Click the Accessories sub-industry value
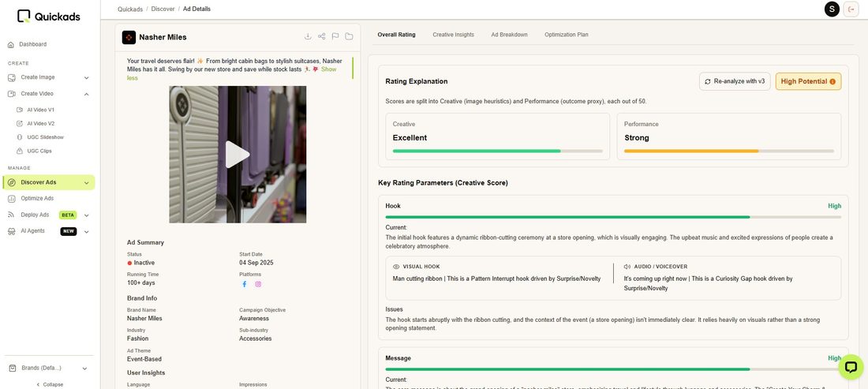868x389 pixels. pyautogui.click(x=255, y=339)
